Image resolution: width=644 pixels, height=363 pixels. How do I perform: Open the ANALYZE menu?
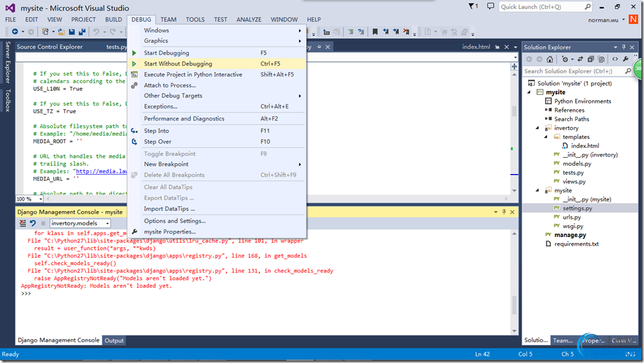coord(249,19)
